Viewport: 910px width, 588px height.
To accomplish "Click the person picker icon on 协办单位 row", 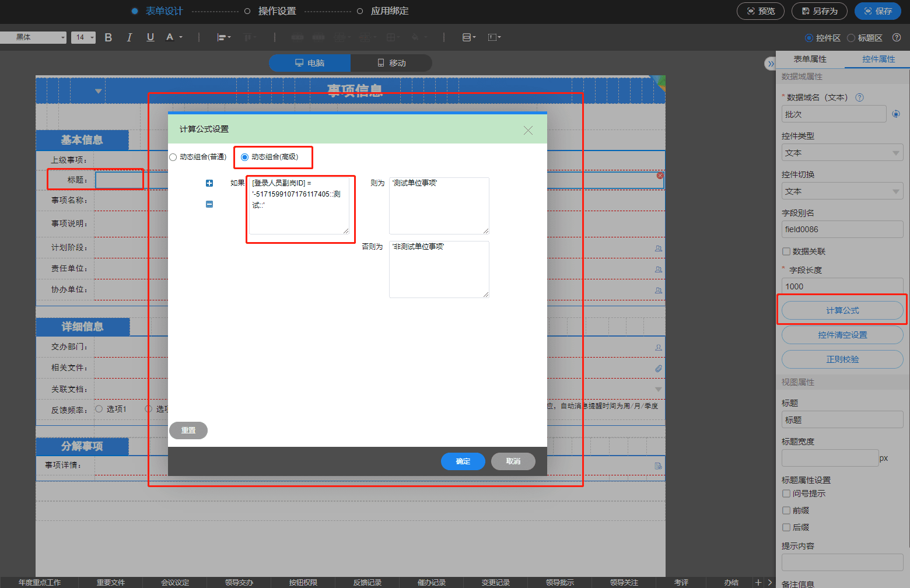I will 659,290.
